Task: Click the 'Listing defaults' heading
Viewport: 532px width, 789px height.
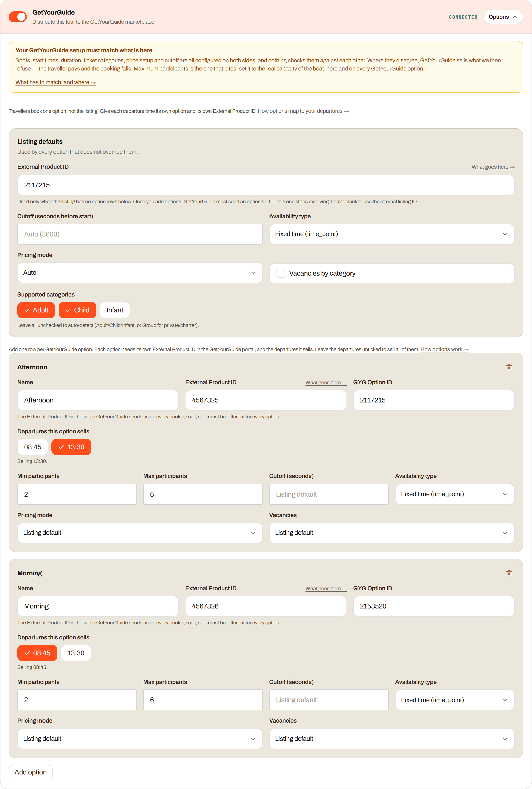Action: (x=40, y=141)
